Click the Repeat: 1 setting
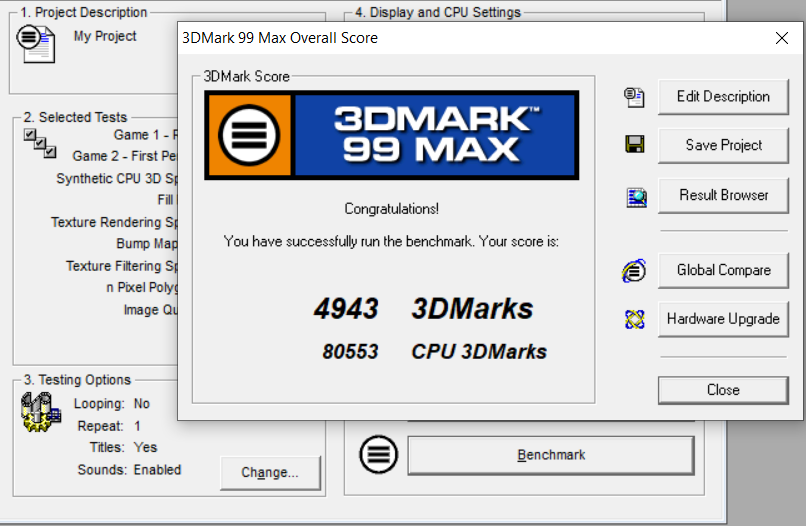This screenshot has width=806, height=526. pos(109,426)
